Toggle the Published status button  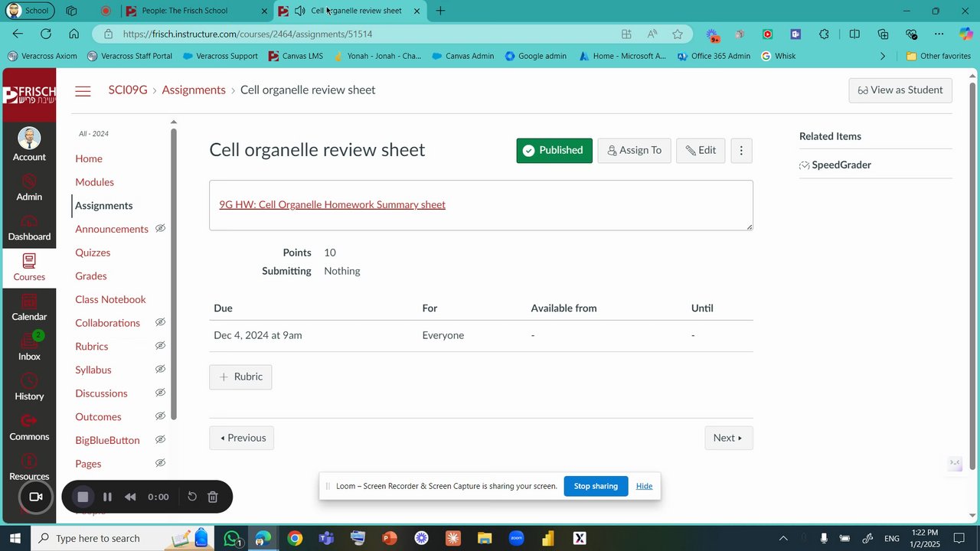554,151
